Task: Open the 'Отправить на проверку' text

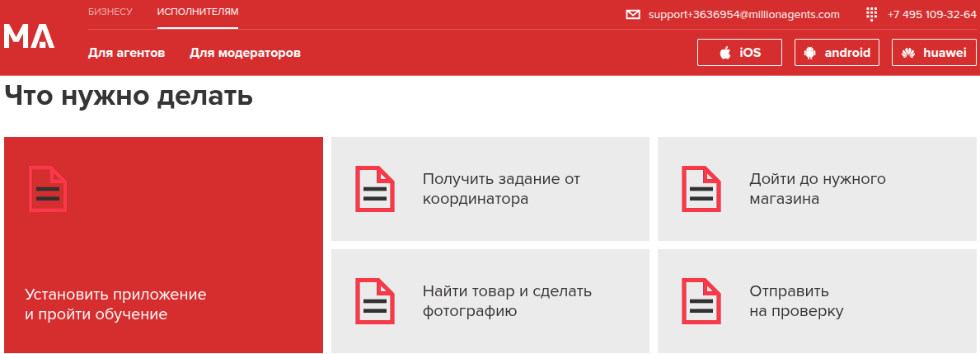Action: [x=796, y=301]
